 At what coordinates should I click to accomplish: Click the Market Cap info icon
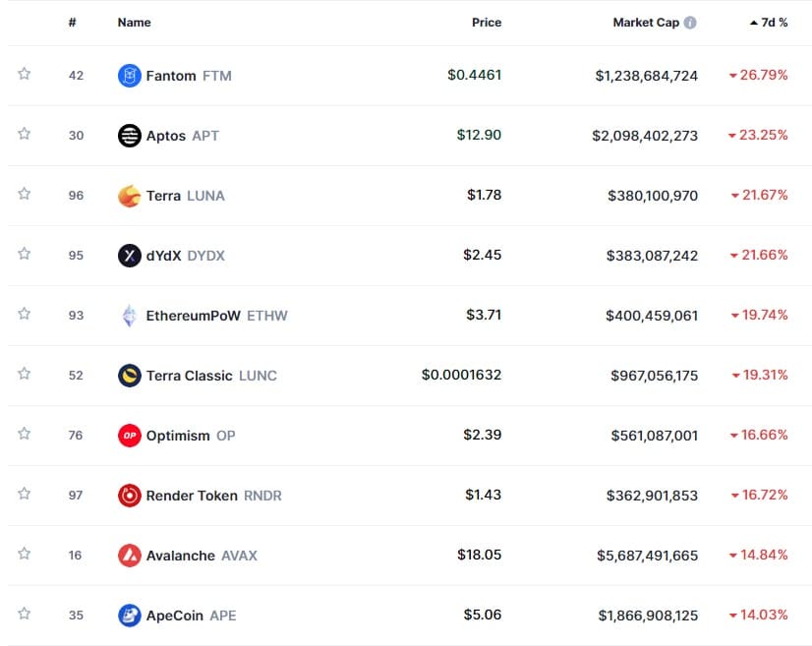tap(690, 23)
